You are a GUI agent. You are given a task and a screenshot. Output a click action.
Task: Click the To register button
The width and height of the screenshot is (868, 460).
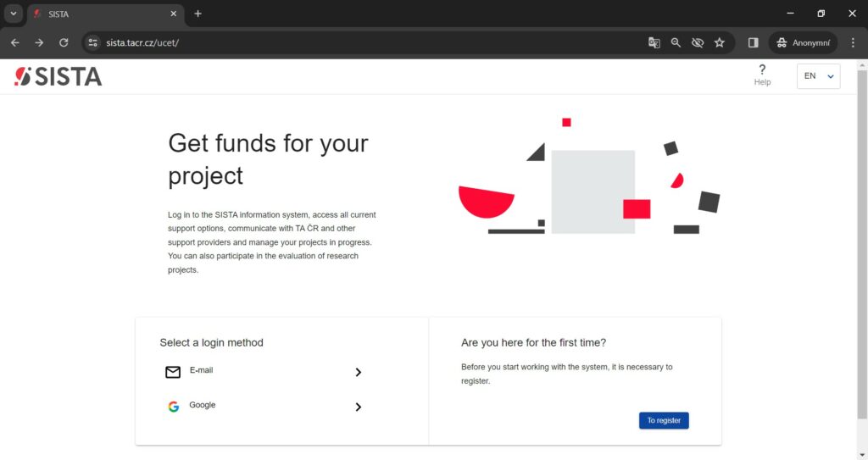pos(664,420)
